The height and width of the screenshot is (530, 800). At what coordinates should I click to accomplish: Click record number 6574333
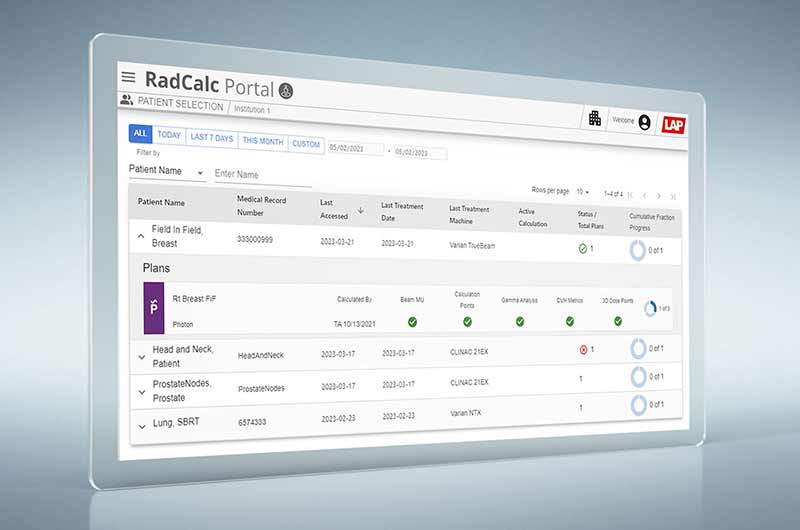click(252, 422)
